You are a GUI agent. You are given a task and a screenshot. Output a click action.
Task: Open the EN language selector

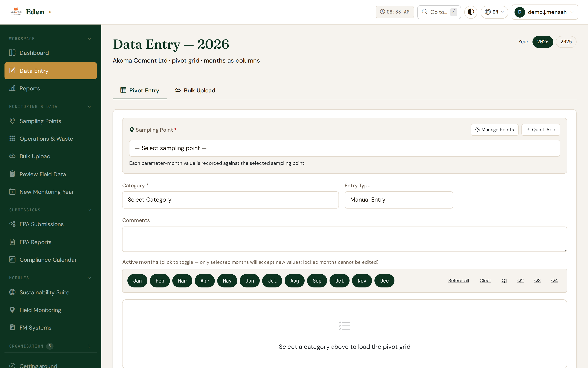[x=494, y=12]
